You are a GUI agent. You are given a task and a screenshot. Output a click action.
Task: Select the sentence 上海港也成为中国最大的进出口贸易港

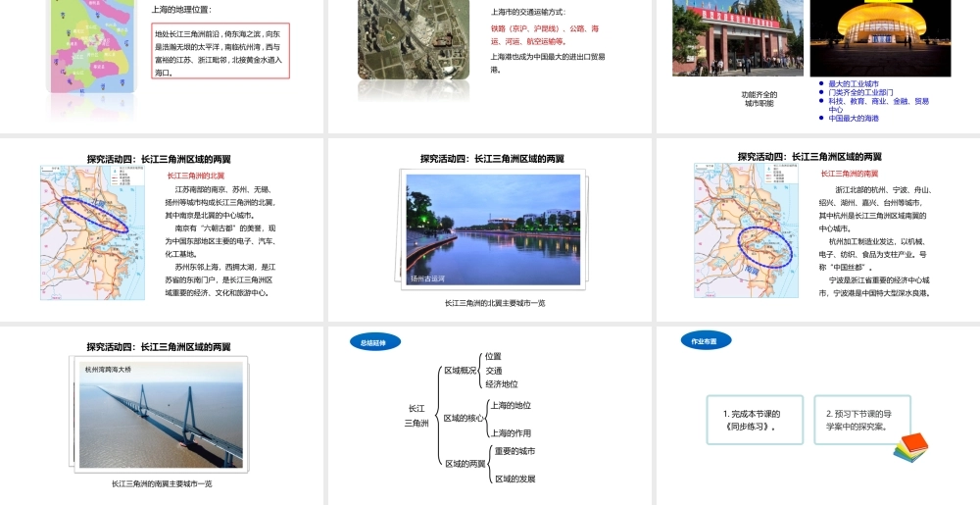click(548, 63)
